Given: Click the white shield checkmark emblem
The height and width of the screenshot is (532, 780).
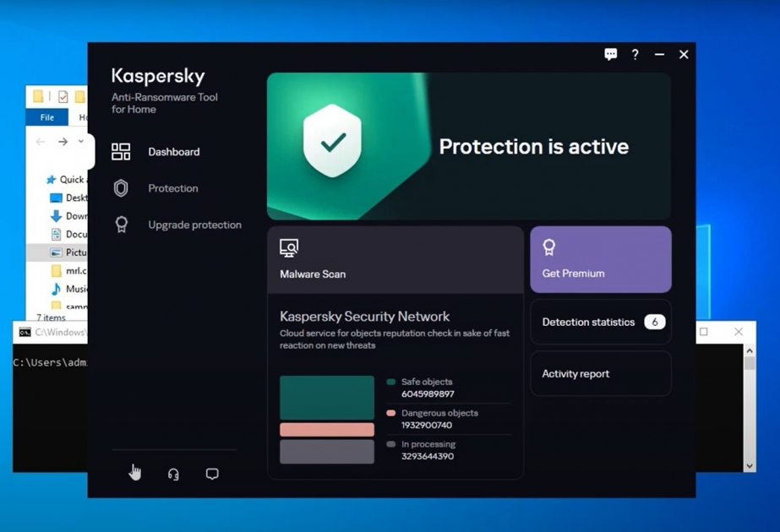Looking at the screenshot, I should 332,141.
